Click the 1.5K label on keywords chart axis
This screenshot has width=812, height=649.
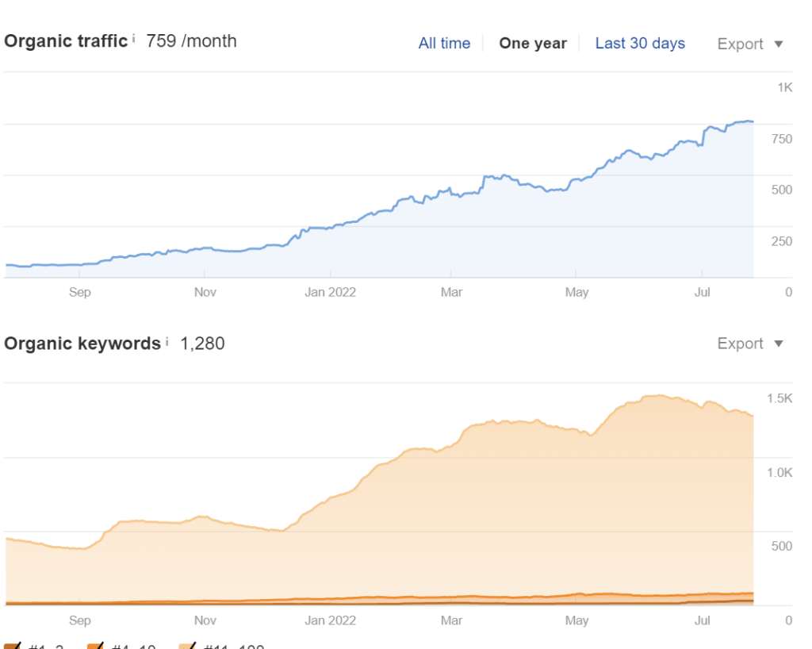779,398
